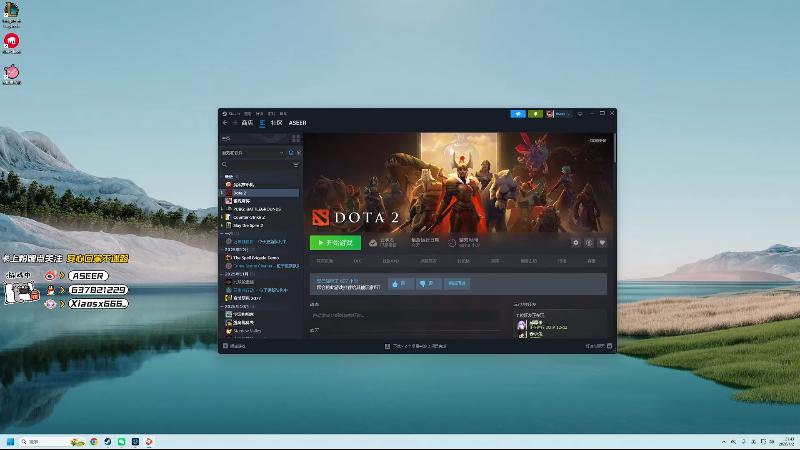Click the first friend avatar in friends panel
This screenshot has height=450, width=800.
click(x=521, y=325)
